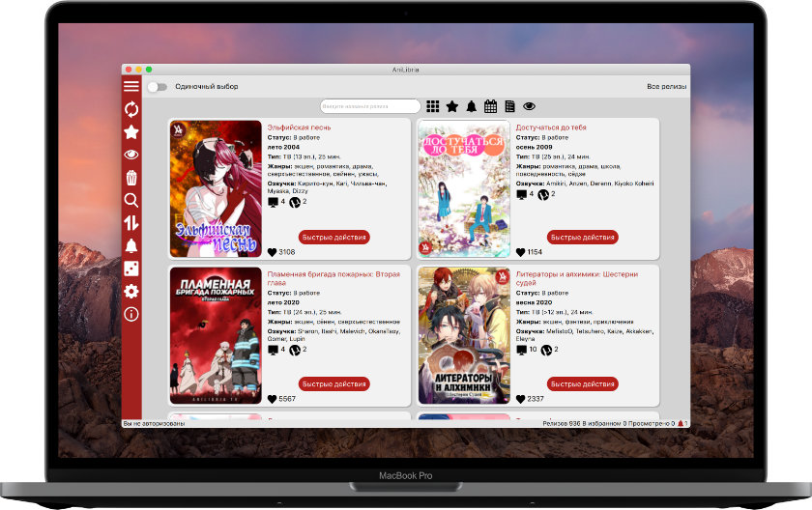This screenshot has width=812, height=510.
Task: Open the info about icon in the sidebar
Action: click(131, 314)
